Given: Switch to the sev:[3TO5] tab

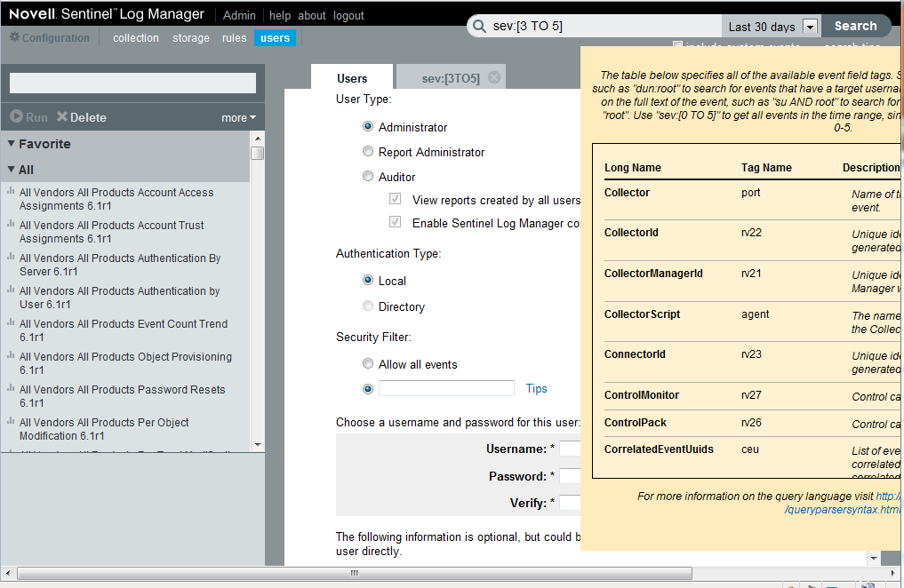Looking at the screenshot, I should [451, 78].
